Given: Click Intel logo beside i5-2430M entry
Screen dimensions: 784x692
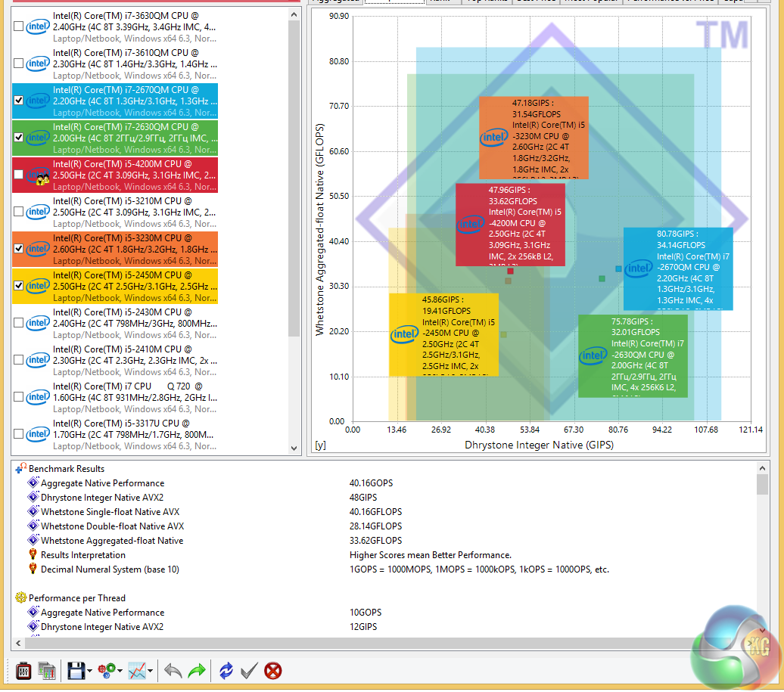Looking at the screenshot, I should pos(38,323).
